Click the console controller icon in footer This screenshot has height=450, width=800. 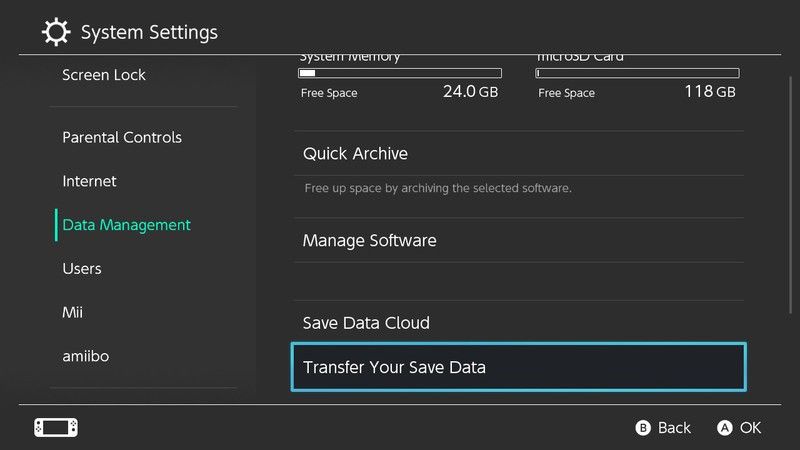56,427
